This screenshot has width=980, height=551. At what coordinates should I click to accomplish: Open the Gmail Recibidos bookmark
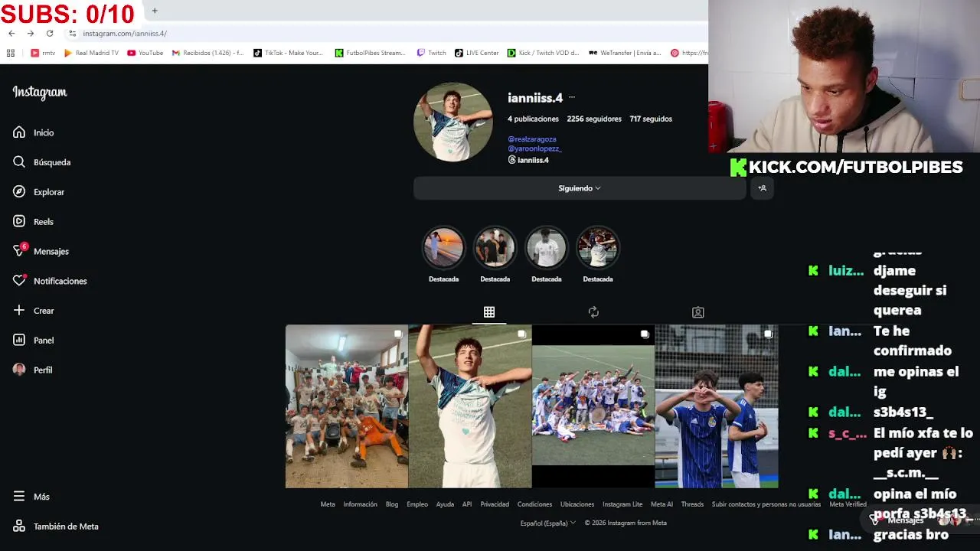click(x=207, y=53)
